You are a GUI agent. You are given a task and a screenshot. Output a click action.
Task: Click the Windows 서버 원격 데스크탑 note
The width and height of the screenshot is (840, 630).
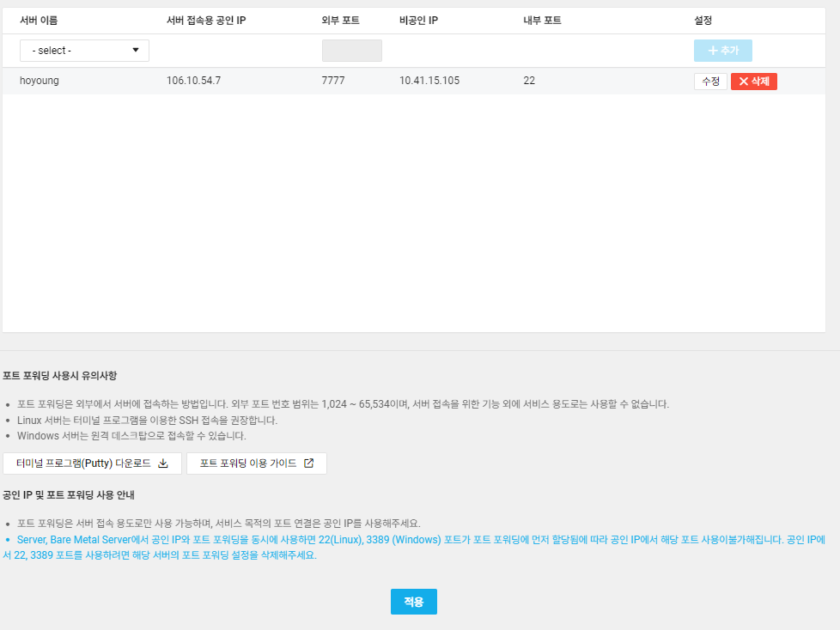coord(131,436)
